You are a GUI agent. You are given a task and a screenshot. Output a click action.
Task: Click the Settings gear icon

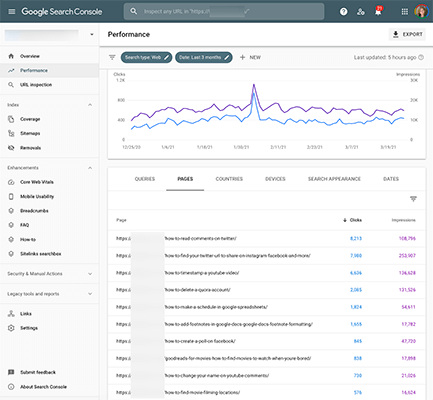[11, 328]
